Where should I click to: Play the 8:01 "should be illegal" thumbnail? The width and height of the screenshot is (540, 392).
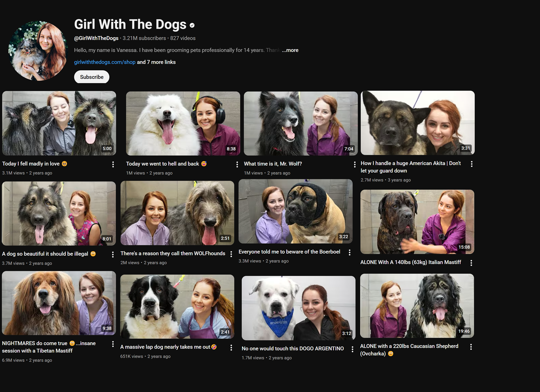point(59,213)
